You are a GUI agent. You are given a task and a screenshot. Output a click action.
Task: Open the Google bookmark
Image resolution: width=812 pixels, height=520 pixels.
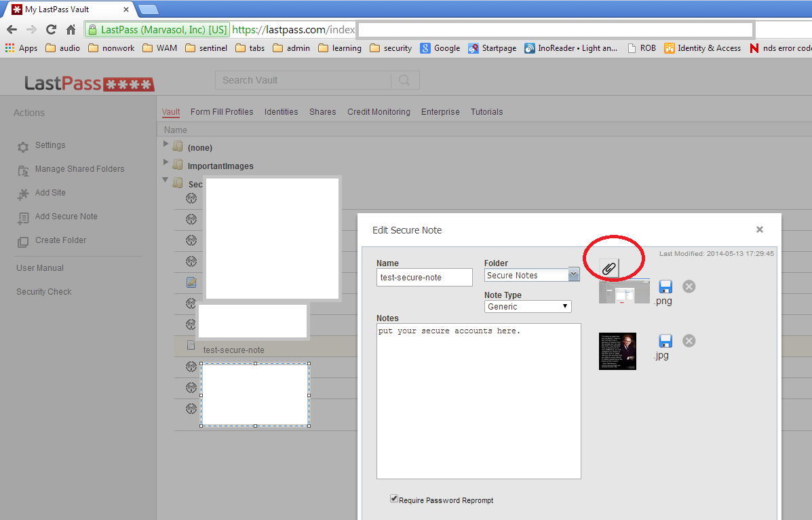point(440,48)
